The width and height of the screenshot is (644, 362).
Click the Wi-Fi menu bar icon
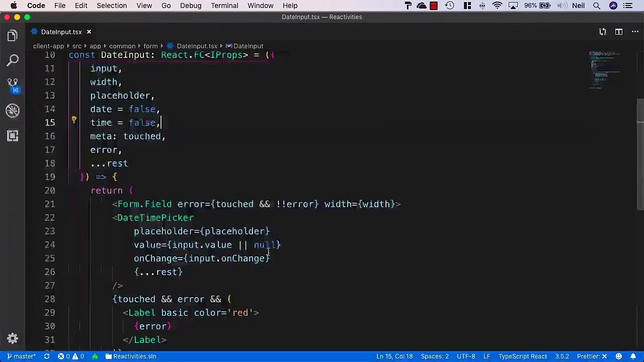point(497,6)
